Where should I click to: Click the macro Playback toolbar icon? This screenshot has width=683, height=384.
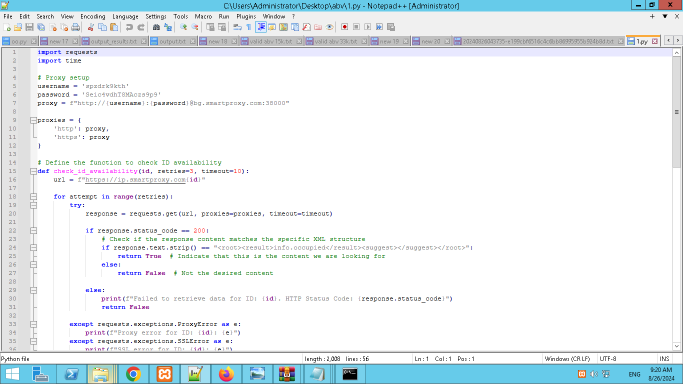click(x=368, y=27)
